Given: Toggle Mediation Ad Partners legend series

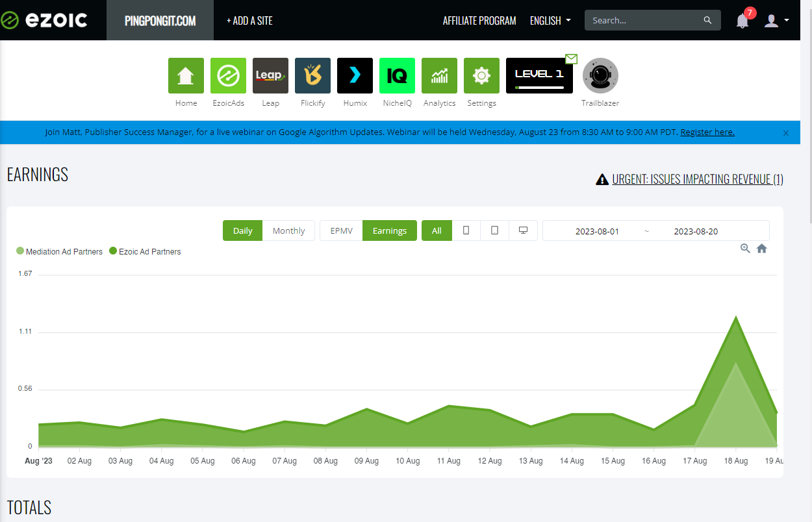Looking at the screenshot, I should tap(60, 251).
